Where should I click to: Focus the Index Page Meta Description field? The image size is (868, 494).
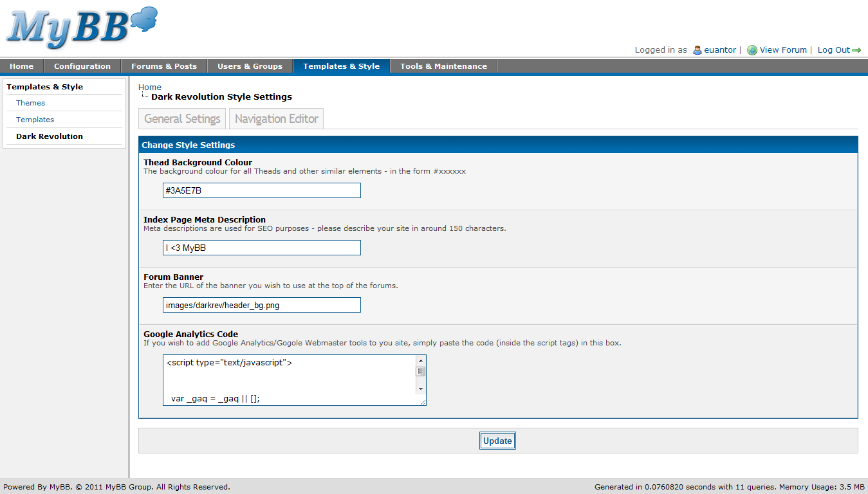(x=262, y=248)
